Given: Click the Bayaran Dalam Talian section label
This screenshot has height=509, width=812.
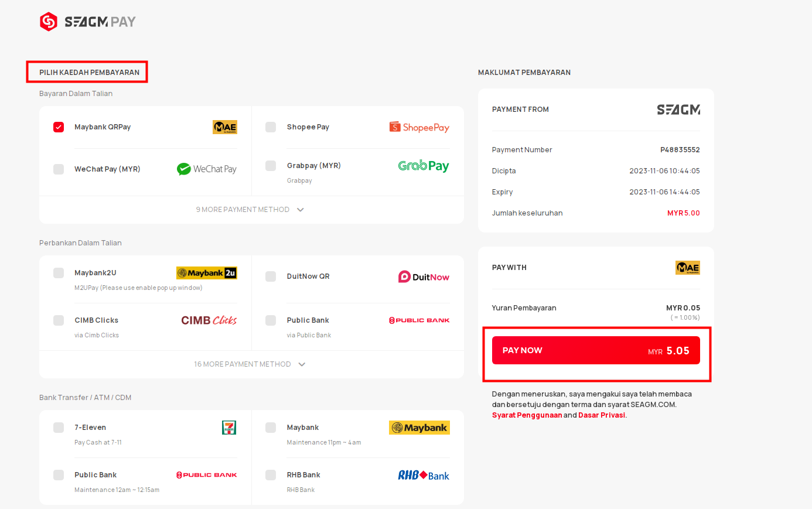Looking at the screenshot, I should [76, 94].
